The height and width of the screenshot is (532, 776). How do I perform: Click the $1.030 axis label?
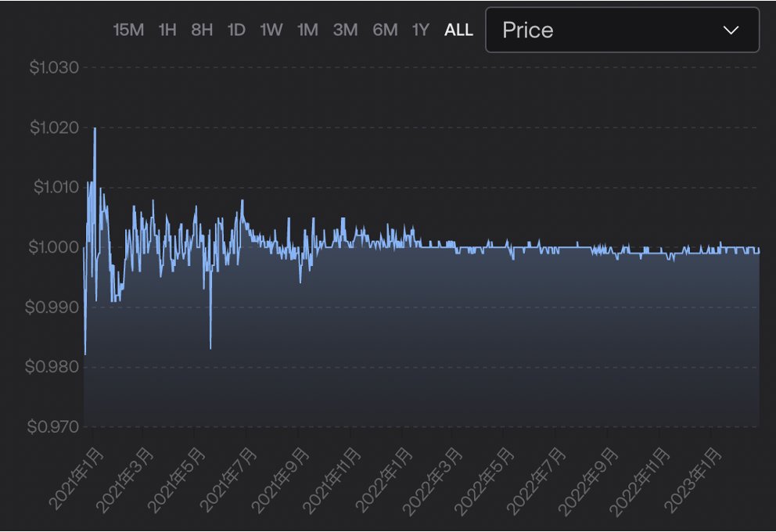coord(54,67)
